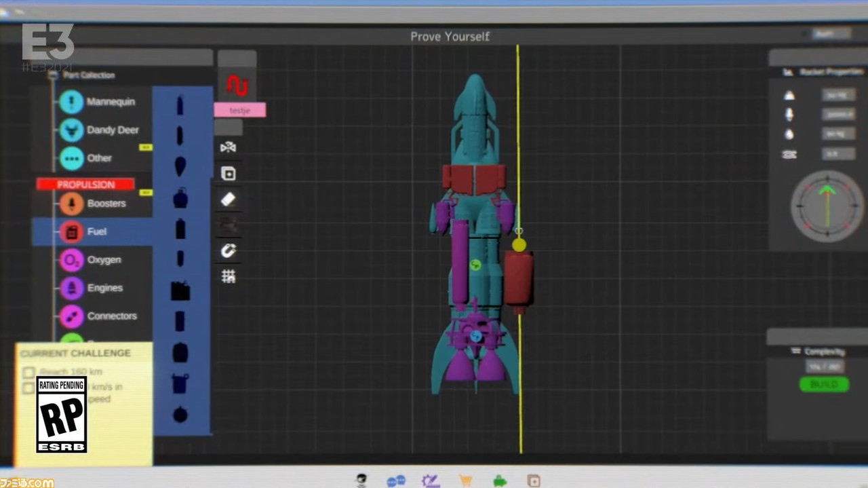
Task: Select the Fuel category
Action: click(92, 231)
